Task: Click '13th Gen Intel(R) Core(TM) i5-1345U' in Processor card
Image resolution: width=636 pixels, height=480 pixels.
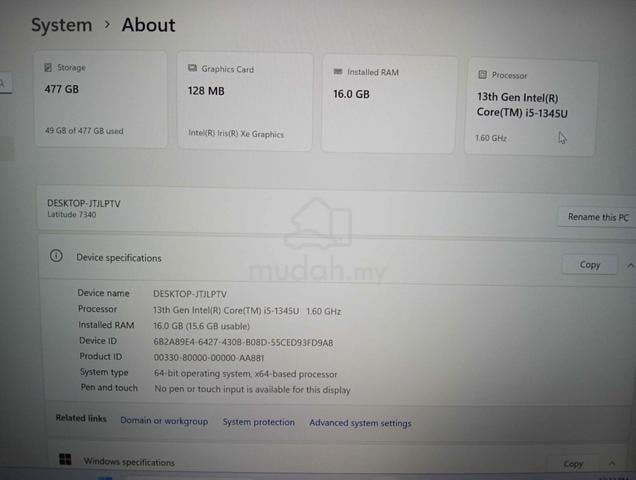Action: pos(522,105)
